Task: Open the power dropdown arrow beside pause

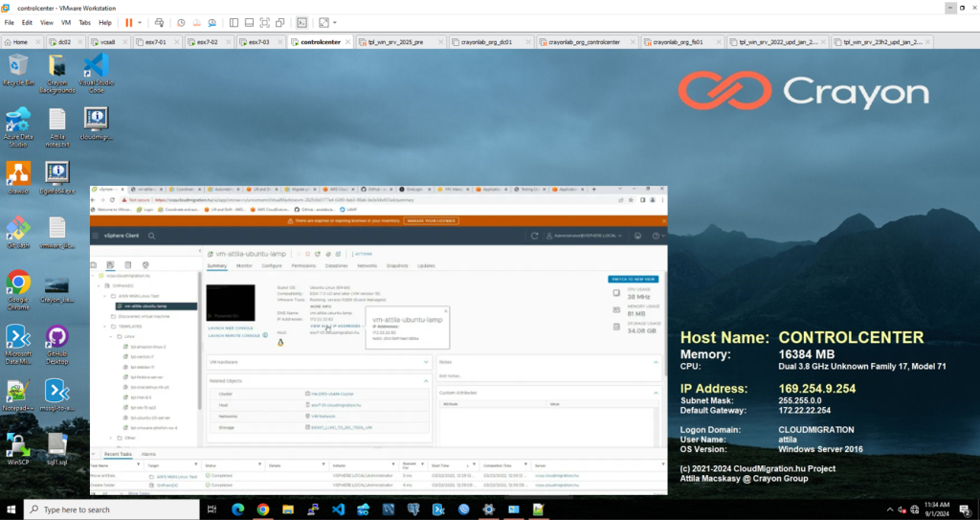Action: tap(141, 22)
